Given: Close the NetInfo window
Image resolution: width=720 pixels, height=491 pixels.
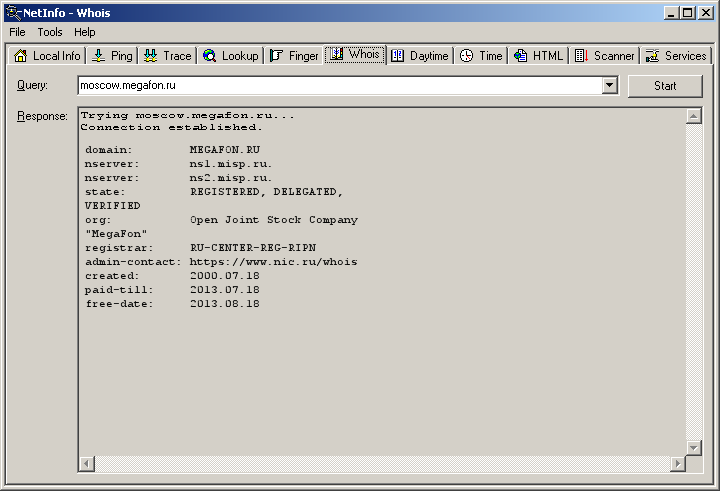Looking at the screenshot, I should 706,13.
